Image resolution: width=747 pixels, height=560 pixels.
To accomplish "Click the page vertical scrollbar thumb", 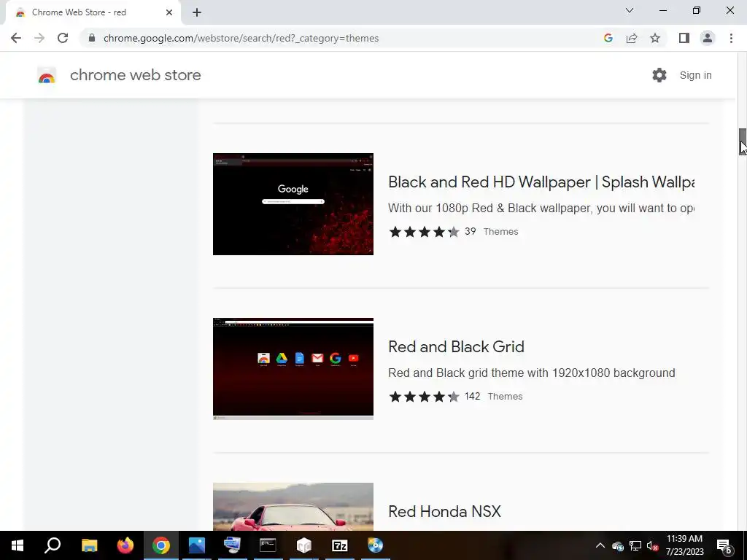I will click(742, 141).
